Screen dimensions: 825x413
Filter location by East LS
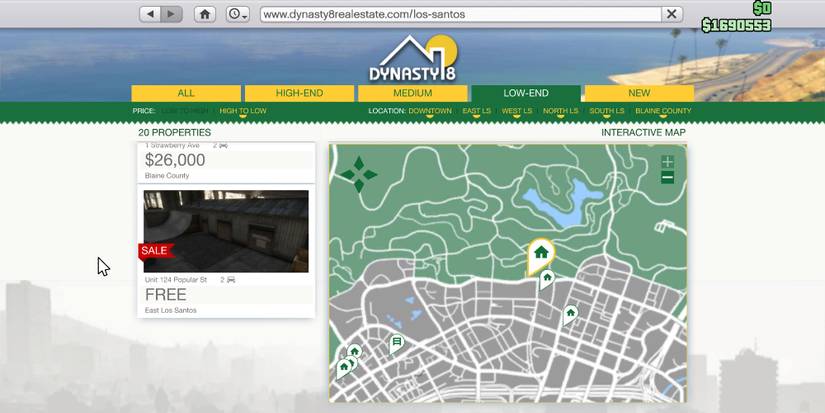click(x=476, y=111)
